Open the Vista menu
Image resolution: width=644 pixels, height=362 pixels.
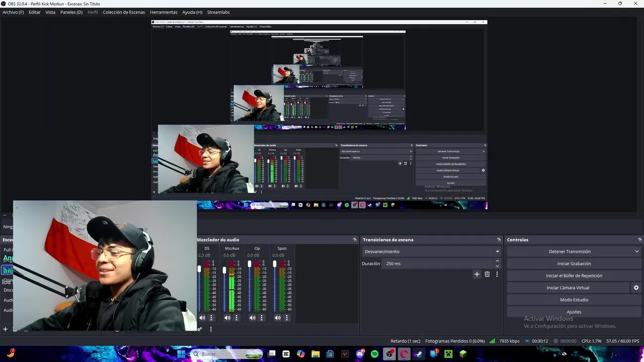[50, 12]
